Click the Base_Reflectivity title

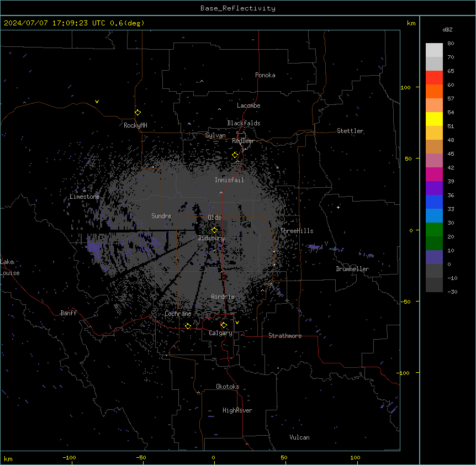click(238, 8)
